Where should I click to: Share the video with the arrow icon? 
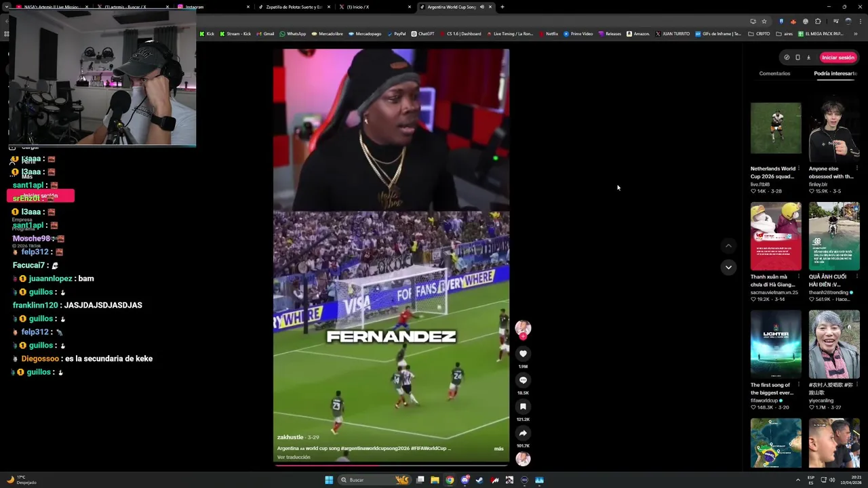(x=523, y=433)
